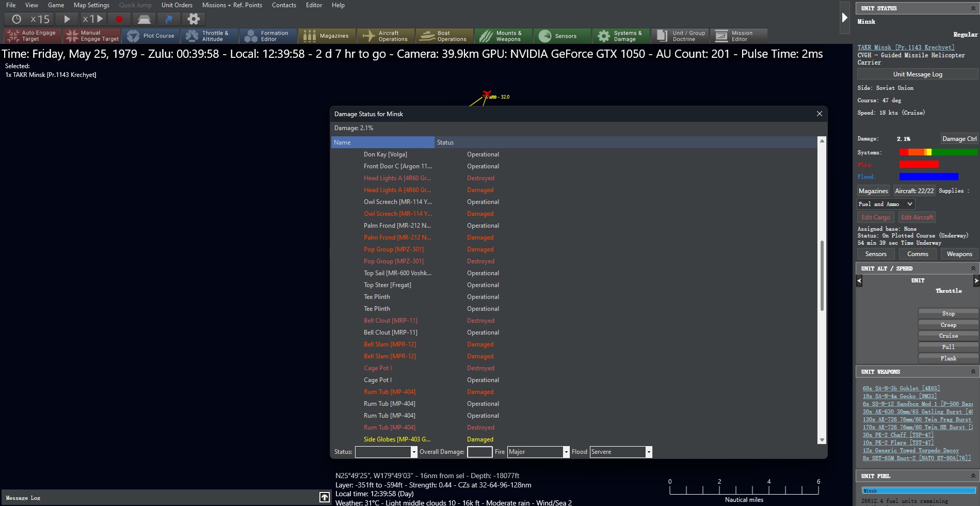Image resolution: width=980 pixels, height=506 pixels.
Task: Open Systems & Damage
Action: pyautogui.click(x=621, y=36)
